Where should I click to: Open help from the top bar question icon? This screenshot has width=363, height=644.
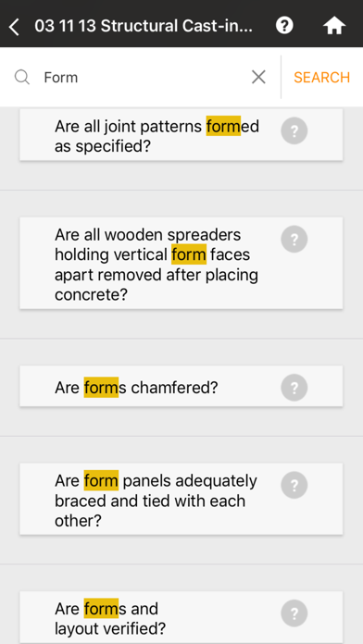pyautogui.click(x=284, y=26)
